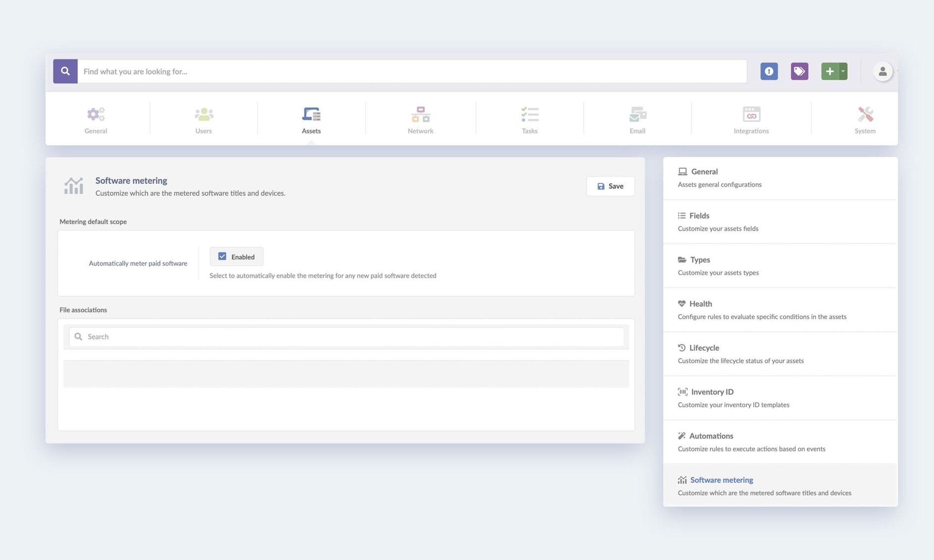The image size is (934, 560).
Task: Click the Automations magic wand icon
Action: (x=681, y=435)
